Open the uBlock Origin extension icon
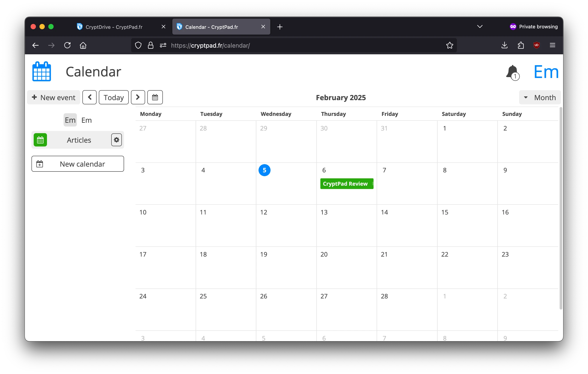 [x=536, y=45]
